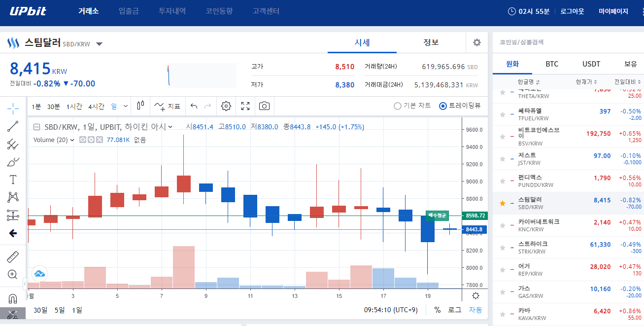The height and width of the screenshot is (326, 644).
Task: Switch to the 정보 tab
Action: tap(431, 42)
